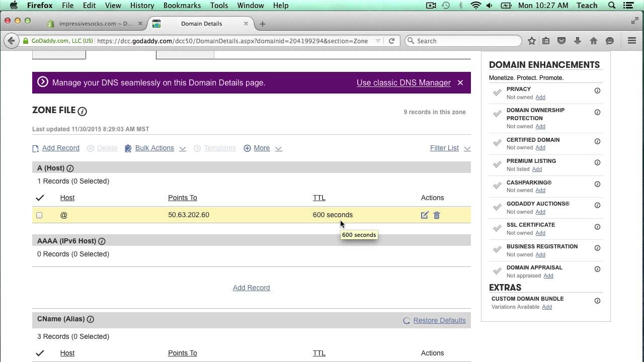Open the More dropdown menu
The width and height of the screenshot is (644, 362).
(263, 148)
